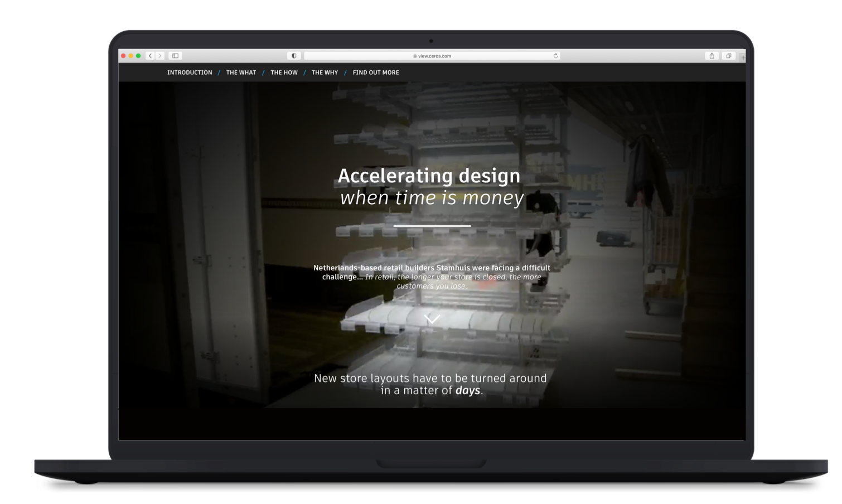Reload the view.ceros.com page
This screenshot has width=842, height=504.
(555, 56)
